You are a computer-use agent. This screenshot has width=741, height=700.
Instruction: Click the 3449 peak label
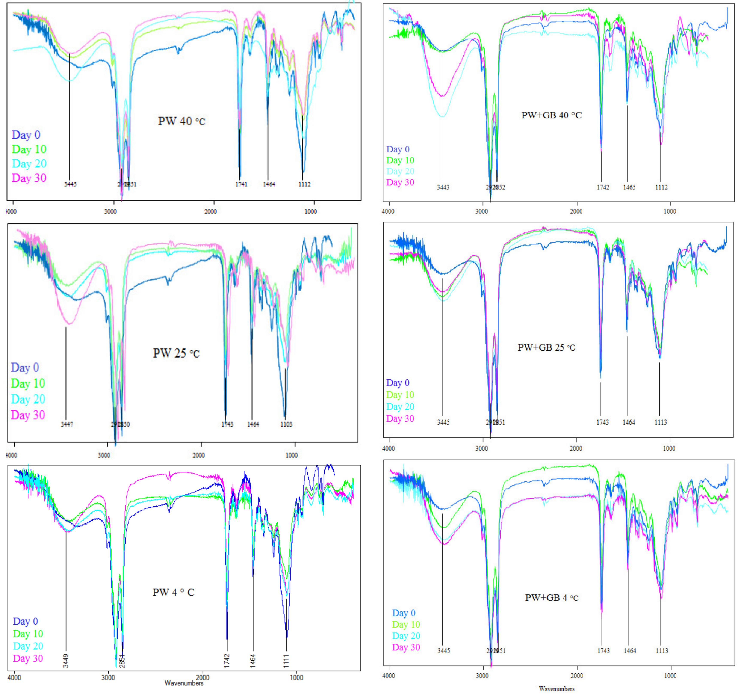click(x=66, y=661)
